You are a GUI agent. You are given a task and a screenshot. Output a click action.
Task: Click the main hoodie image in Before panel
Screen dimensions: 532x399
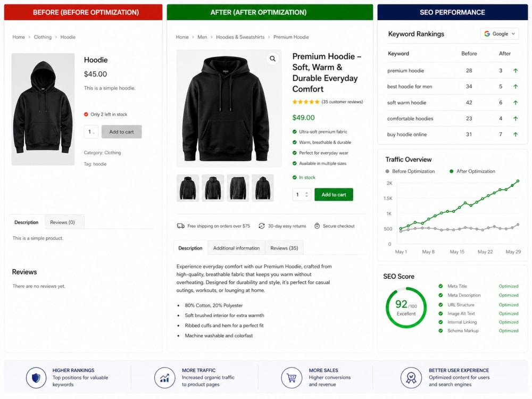point(43,109)
